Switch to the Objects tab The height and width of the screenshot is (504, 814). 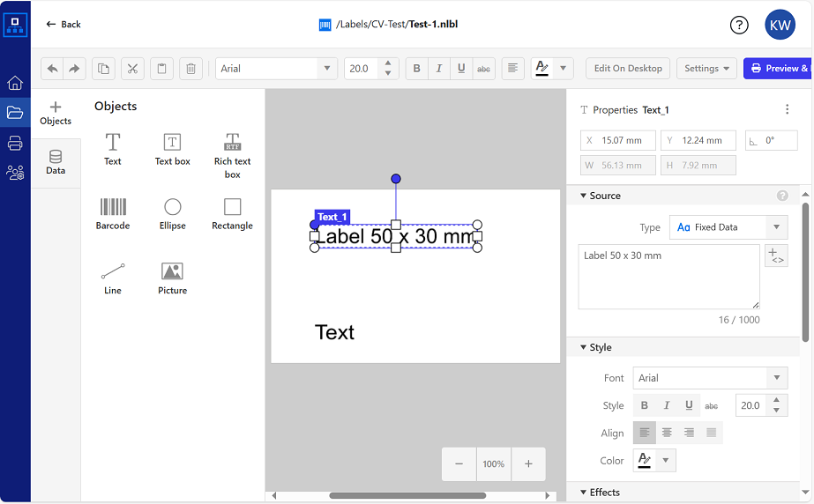point(56,113)
